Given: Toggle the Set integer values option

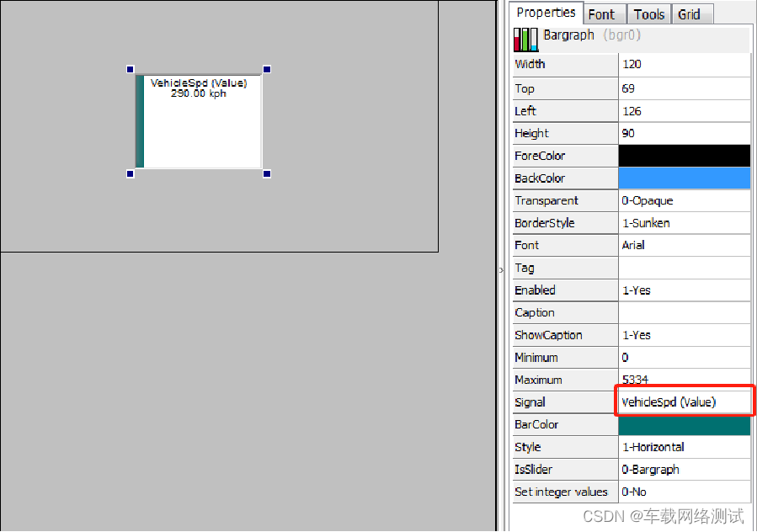Looking at the screenshot, I should (x=684, y=492).
